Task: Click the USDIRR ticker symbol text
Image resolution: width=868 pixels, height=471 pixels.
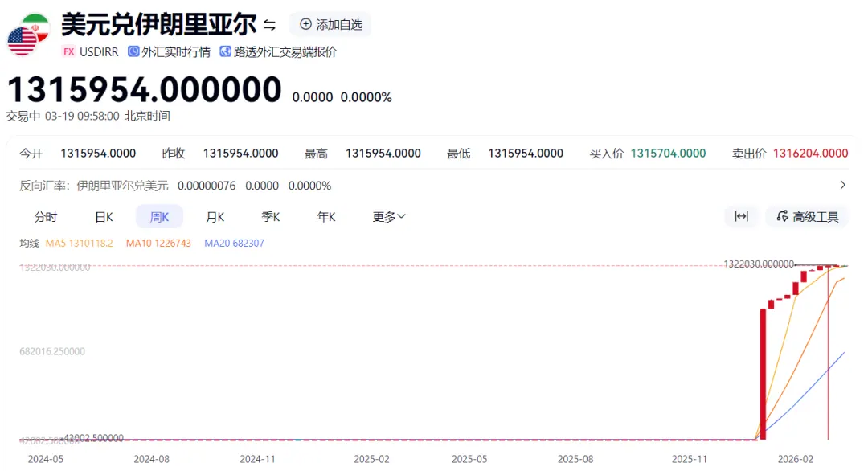Action: pyautogui.click(x=99, y=51)
